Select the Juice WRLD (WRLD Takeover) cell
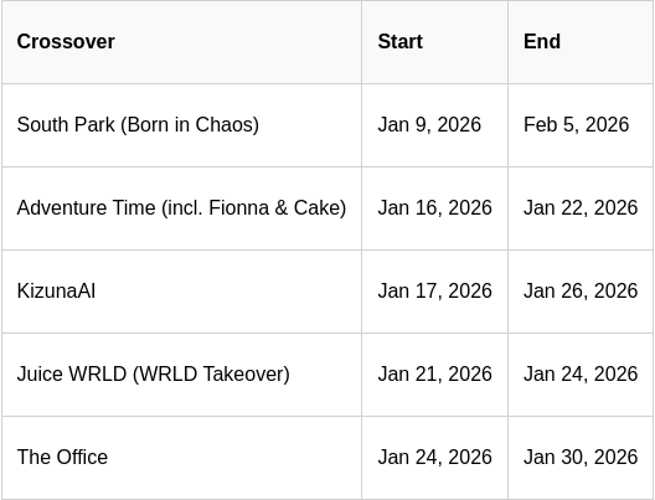Viewport: 655px width, 500px height. pyautogui.click(x=153, y=374)
